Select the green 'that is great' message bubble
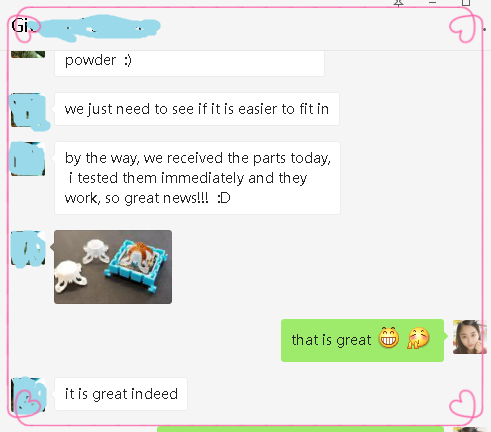Screen dimensions: 491x432 (x=362, y=340)
